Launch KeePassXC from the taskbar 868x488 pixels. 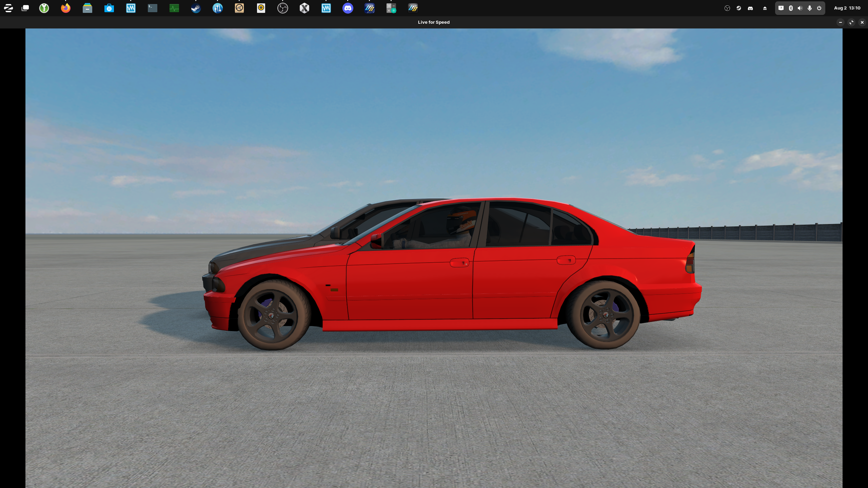(x=44, y=8)
